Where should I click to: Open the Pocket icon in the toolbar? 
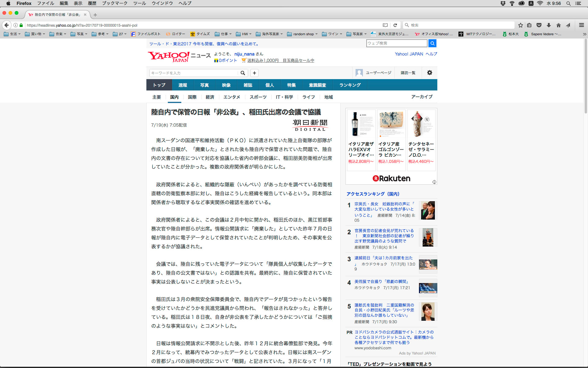[x=539, y=25]
